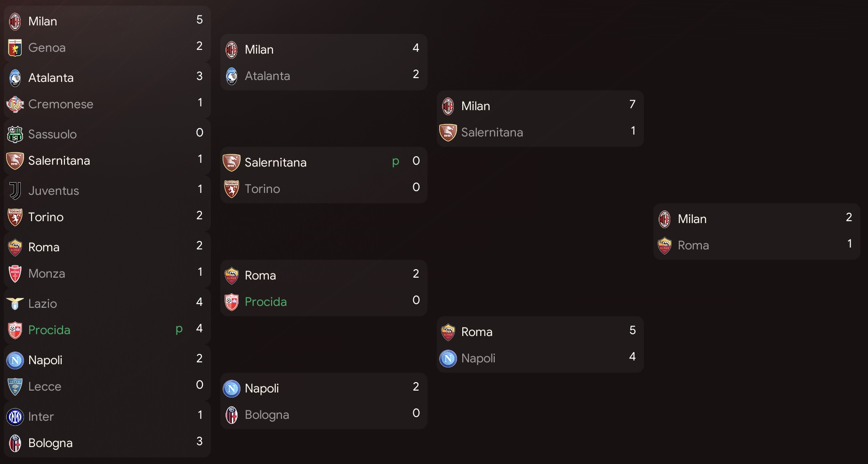The width and height of the screenshot is (868, 464).
Task: Click the Bologna crest in quarterfinal
Action: tap(232, 415)
